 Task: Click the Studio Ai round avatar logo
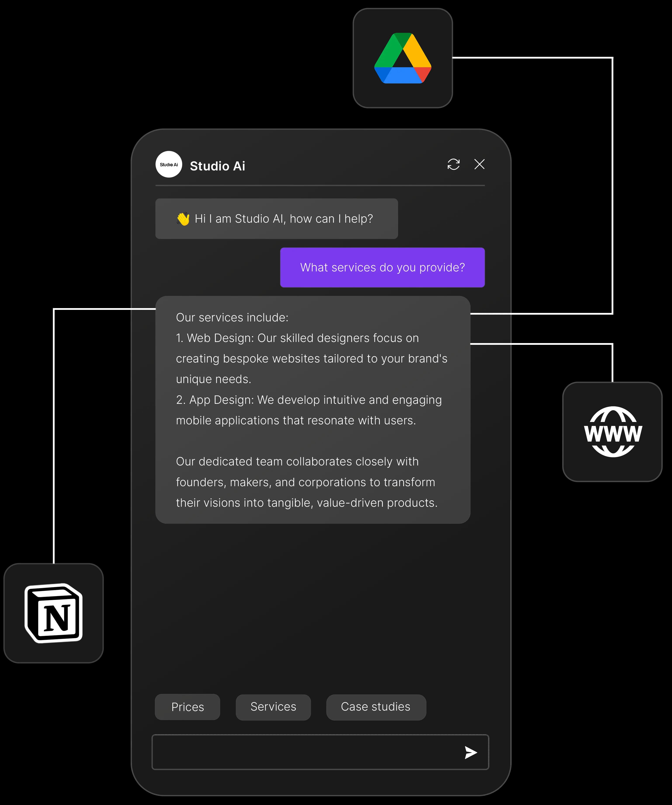pos(169,165)
